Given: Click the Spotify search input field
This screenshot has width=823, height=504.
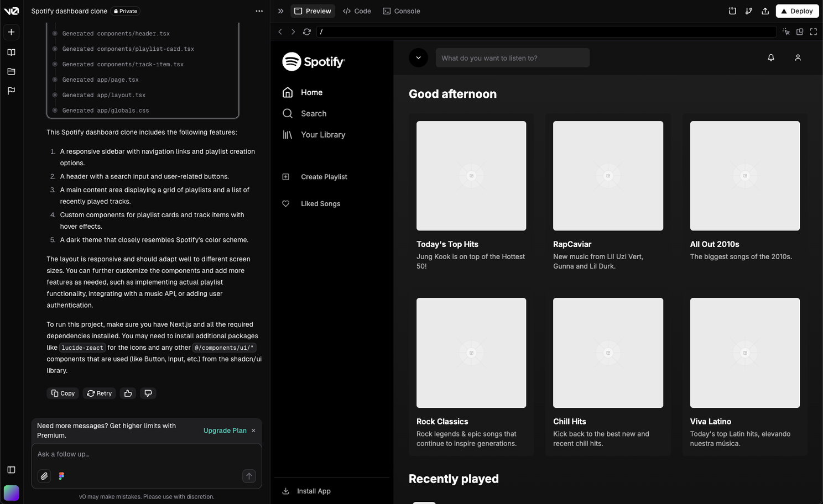Looking at the screenshot, I should click(512, 58).
